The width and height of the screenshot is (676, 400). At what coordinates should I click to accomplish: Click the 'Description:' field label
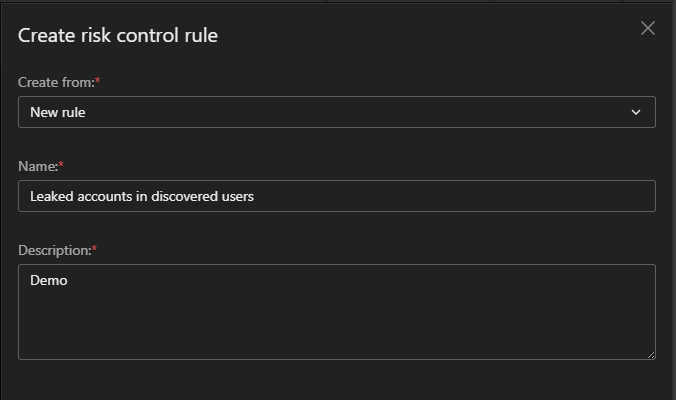pos(54,249)
